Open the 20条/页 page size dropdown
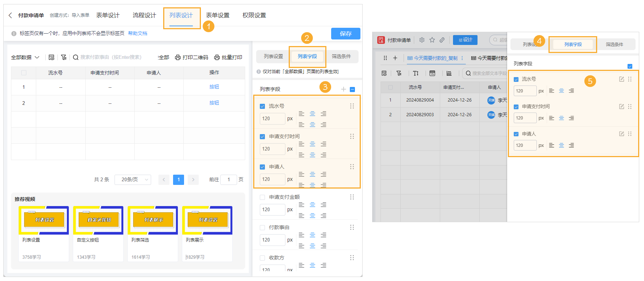Viewport: 644px width, 281px height. 133,179
